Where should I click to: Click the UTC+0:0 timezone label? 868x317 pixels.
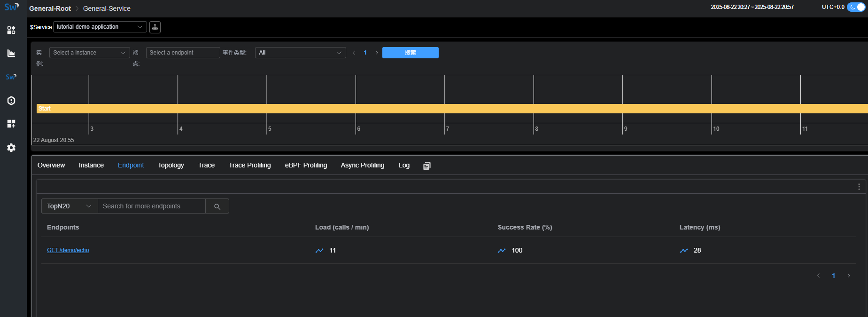(x=833, y=7)
